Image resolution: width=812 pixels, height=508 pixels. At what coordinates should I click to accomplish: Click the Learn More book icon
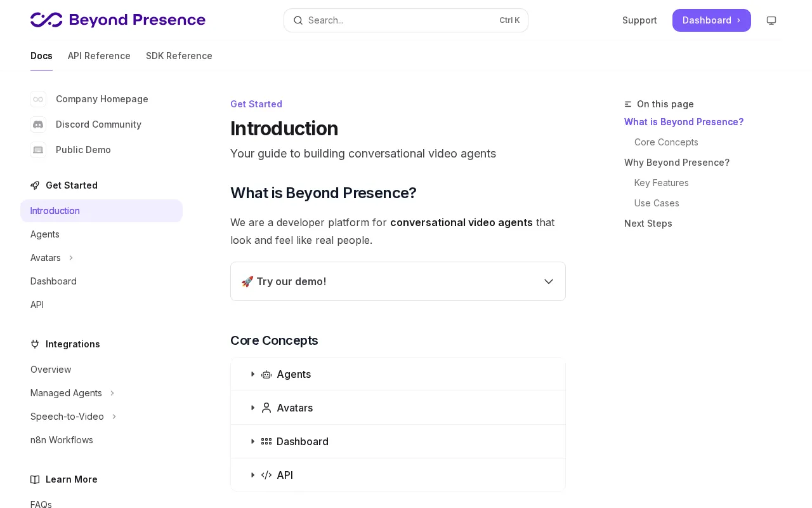pos(35,479)
